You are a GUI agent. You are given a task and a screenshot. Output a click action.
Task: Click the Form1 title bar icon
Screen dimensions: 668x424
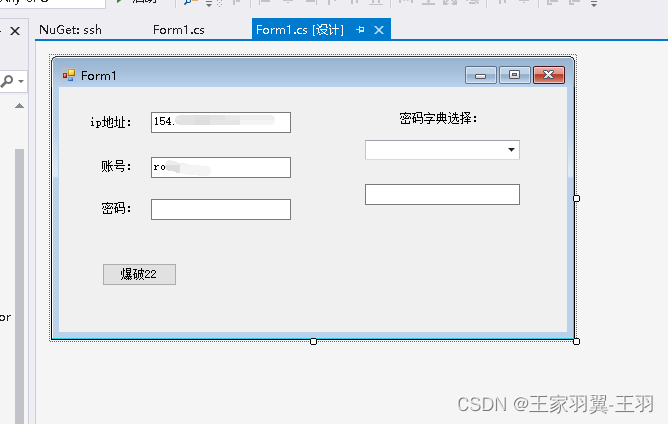(69, 75)
